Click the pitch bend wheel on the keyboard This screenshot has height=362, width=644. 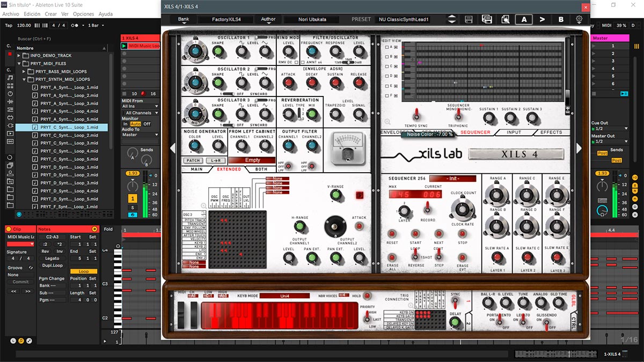[181, 315]
